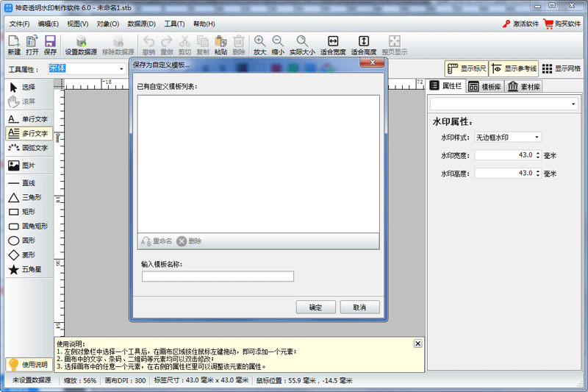Viewport: 588px width, 392px height.
Task: Click 确定 in the save template dialog
Action: pyautogui.click(x=316, y=307)
